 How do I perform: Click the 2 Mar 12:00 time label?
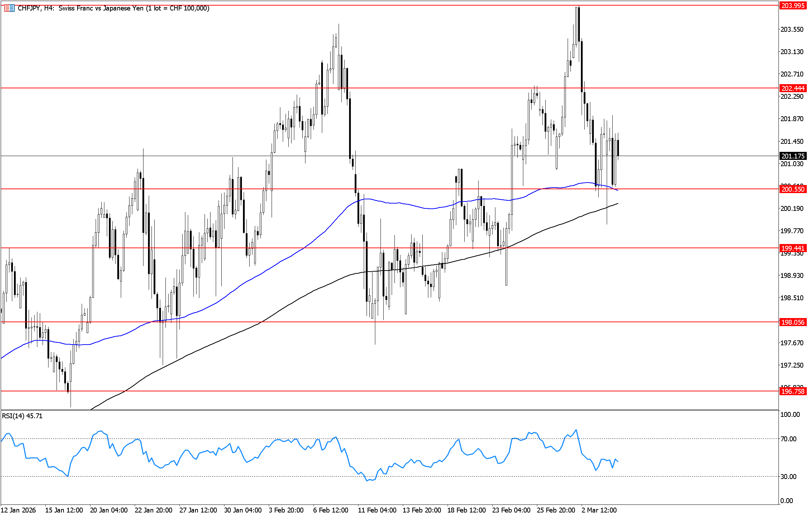click(599, 510)
